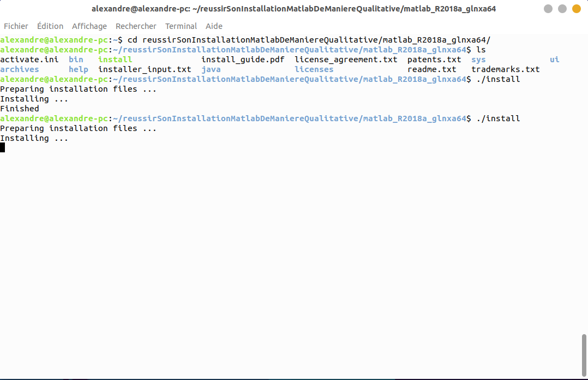Open the Rechercher menu
The image size is (588, 380).
click(x=136, y=26)
